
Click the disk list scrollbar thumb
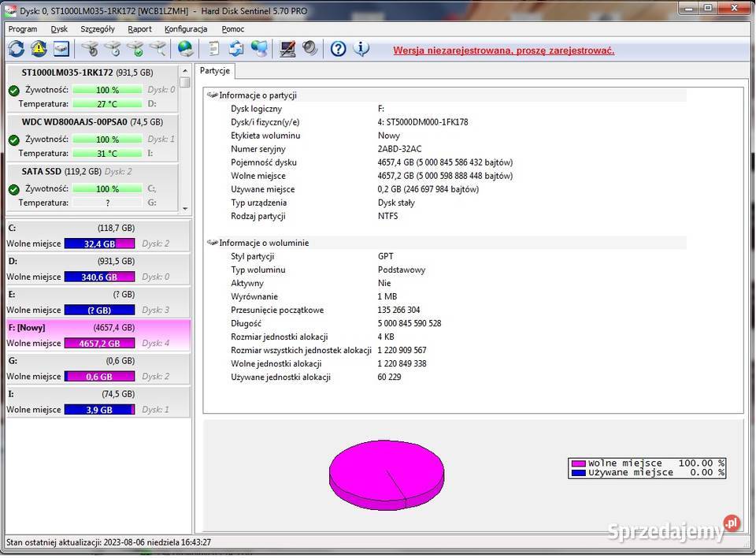pyautogui.click(x=185, y=82)
